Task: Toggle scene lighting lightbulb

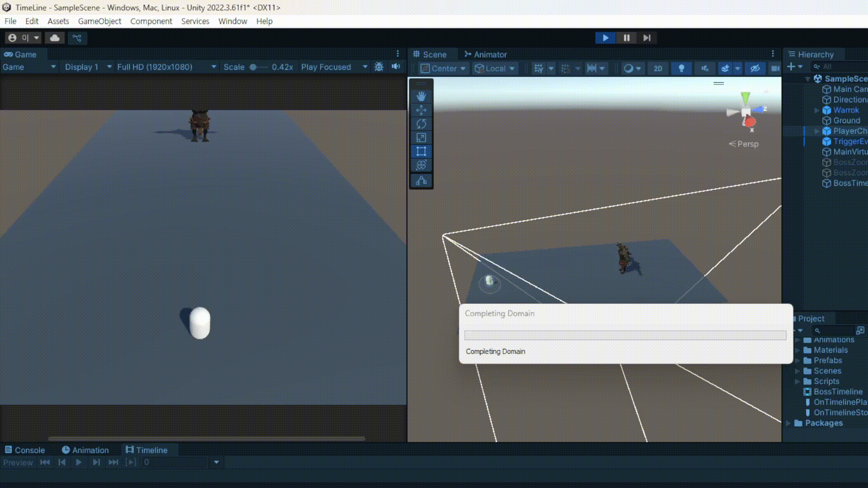Action: point(681,68)
